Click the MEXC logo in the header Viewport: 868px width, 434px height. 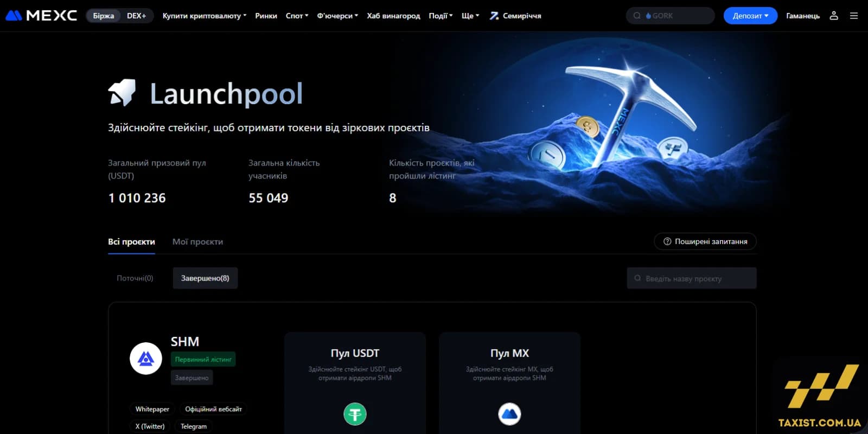41,16
